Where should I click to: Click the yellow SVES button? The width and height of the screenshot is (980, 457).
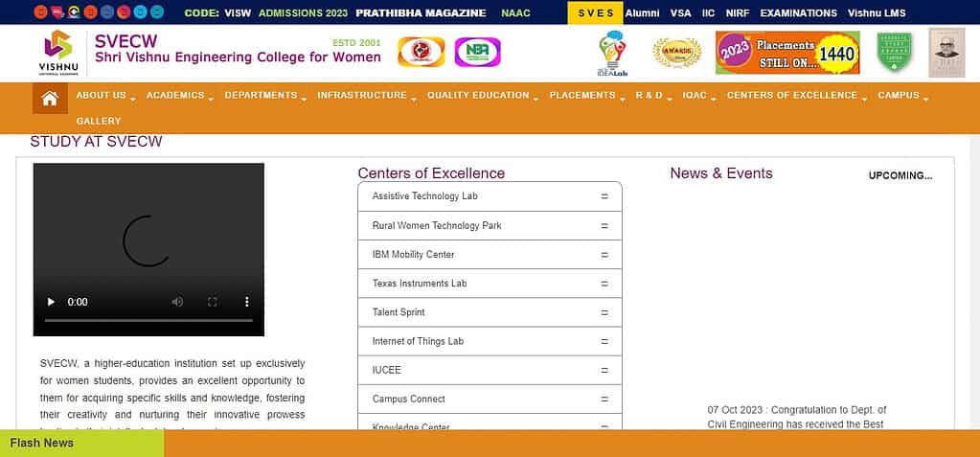point(595,13)
